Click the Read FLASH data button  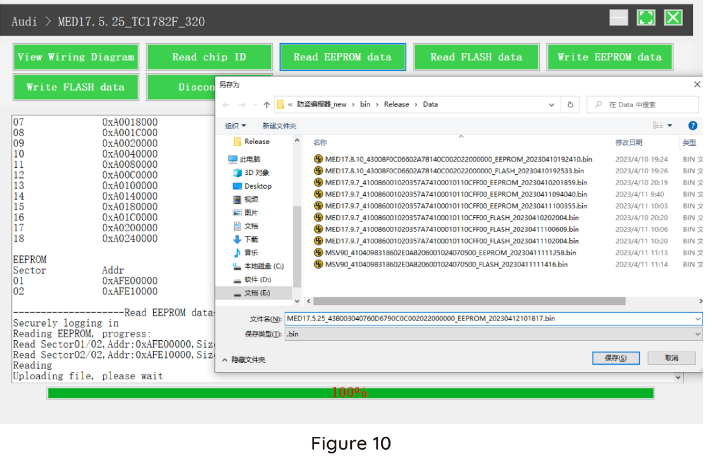pyautogui.click(x=476, y=57)
